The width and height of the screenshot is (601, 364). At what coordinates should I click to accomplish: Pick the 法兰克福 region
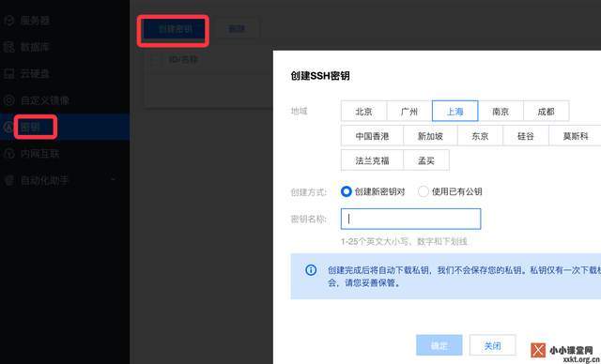pos(372,160)
